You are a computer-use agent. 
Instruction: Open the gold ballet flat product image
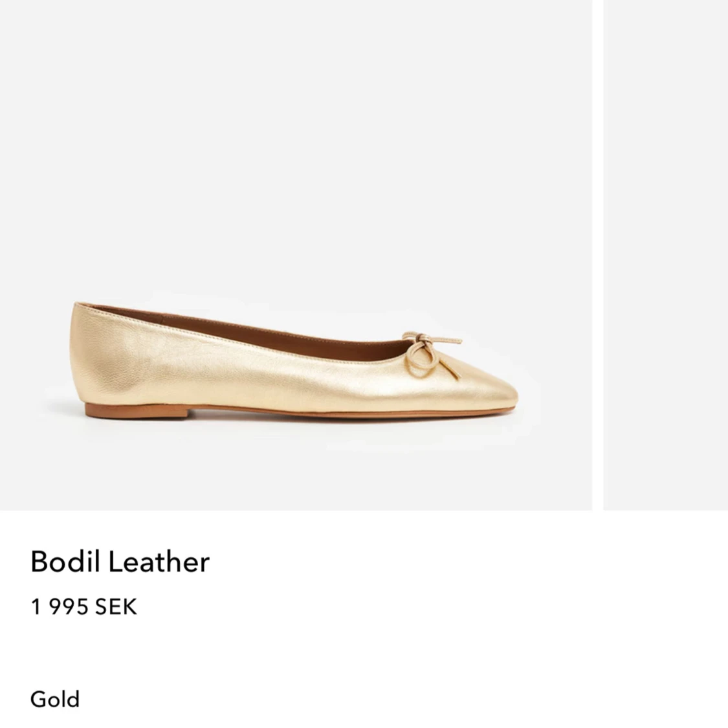[x=296, y=254]
